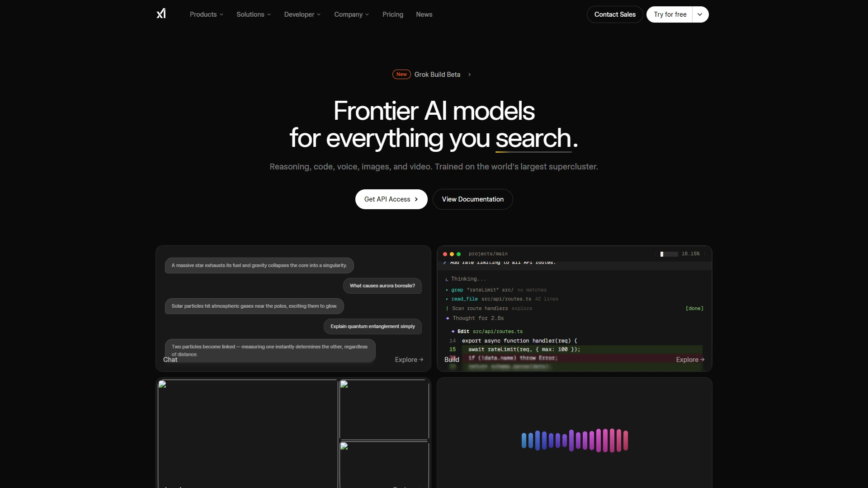Click the voice waveform visualization
The height and width of the screenshot is (488, 868).
[x=575, y=441]
